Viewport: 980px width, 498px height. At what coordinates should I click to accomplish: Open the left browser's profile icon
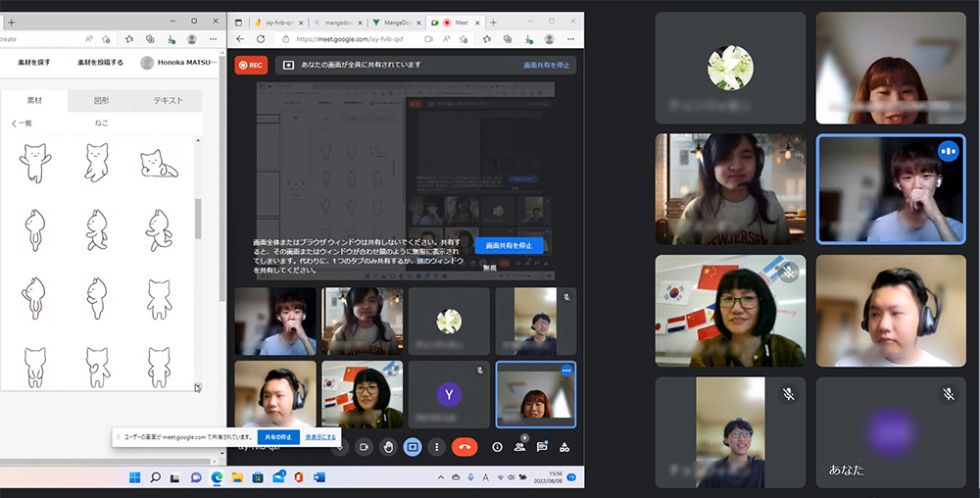(192, 39)
